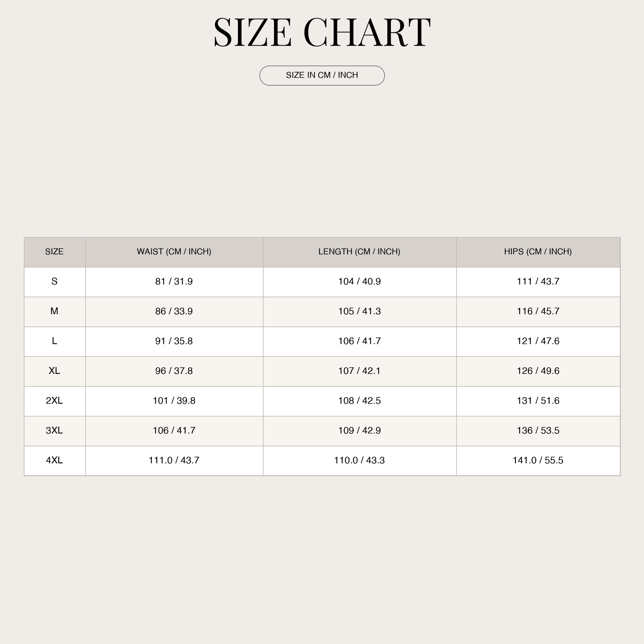Select the WAIST (CM / INCH) header

pyautogui.click(x=174, y=252)
